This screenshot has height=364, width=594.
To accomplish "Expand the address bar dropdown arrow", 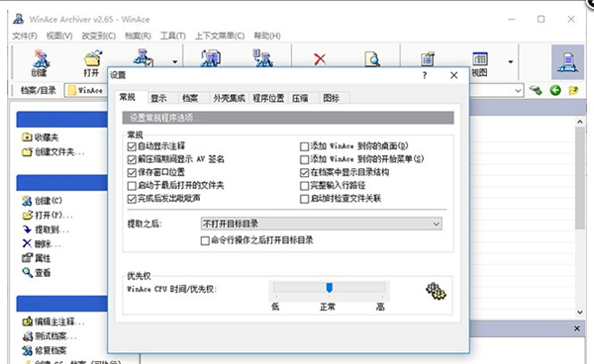I will 518,90.
